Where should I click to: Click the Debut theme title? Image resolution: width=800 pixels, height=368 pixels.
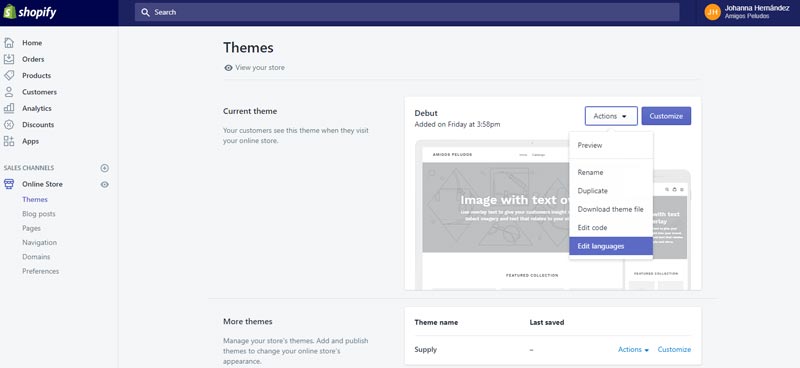click(426, 113)
